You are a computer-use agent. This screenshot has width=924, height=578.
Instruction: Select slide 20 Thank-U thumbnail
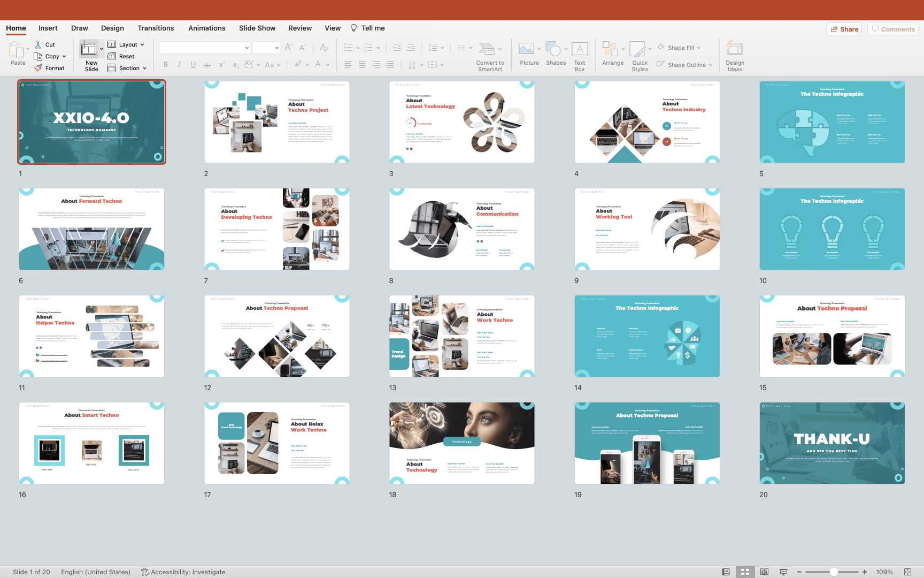click(832, 443)
